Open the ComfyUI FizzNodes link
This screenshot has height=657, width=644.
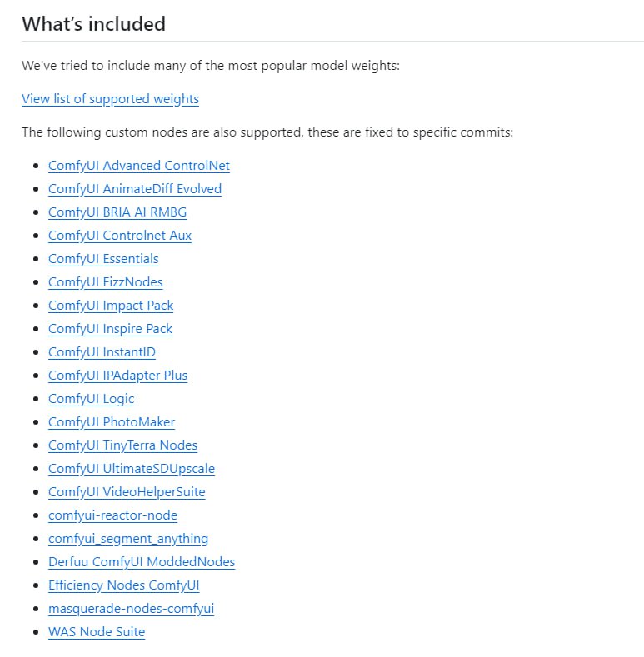[106, 282]
